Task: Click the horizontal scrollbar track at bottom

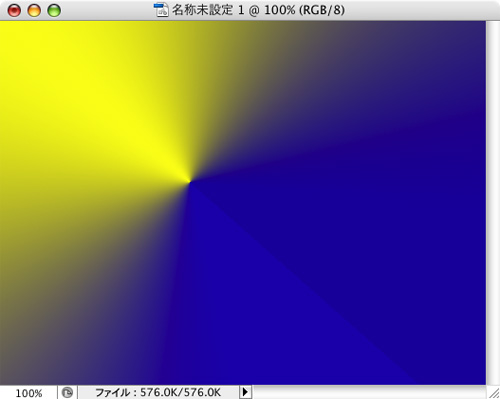Action: pos(369,392)
